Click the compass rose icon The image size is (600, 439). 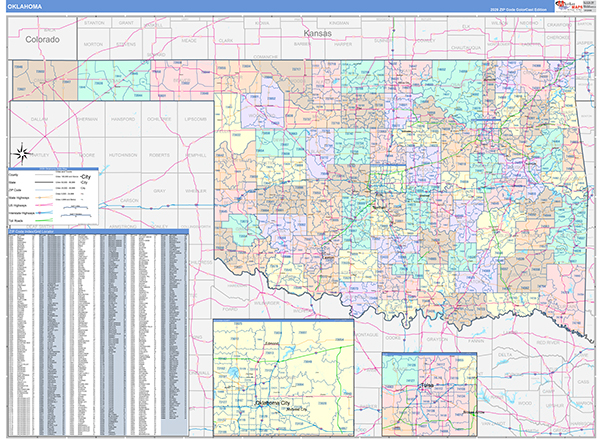(20, 152)
